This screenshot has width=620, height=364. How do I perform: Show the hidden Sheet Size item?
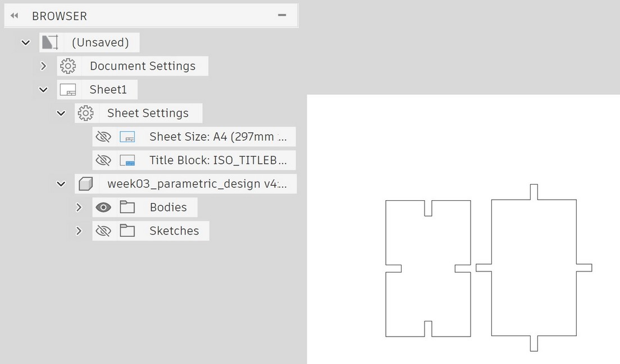click(x=103, y=137)
